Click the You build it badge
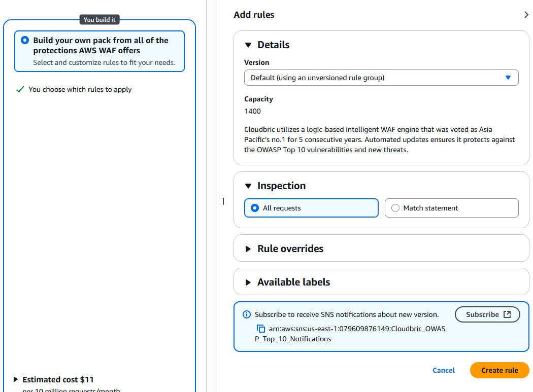 click(99, 20)
